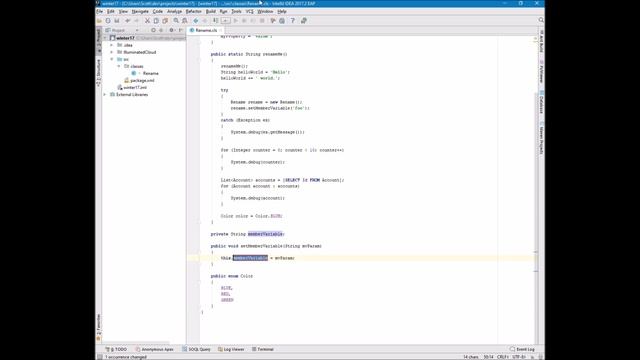The image size is (640, 360).
Task: Open the TODO tool window
Action: click(116, 349)
